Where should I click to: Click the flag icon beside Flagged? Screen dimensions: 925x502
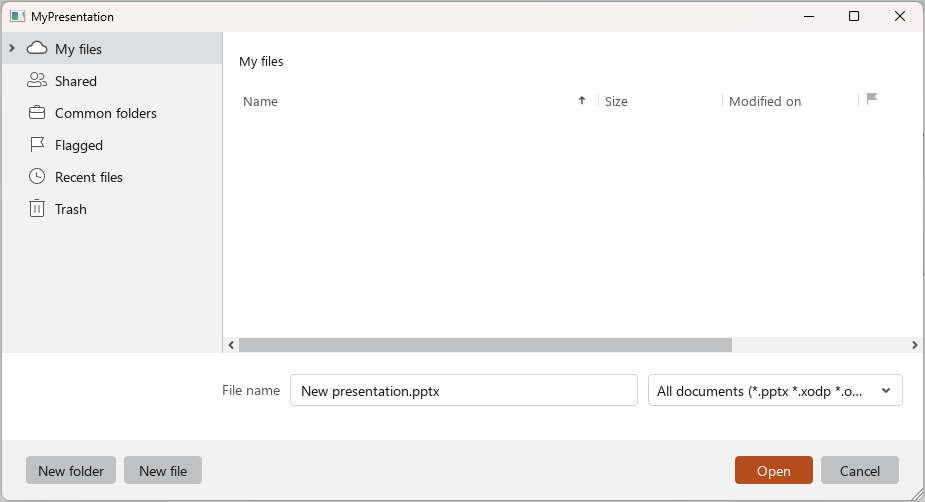(x=37, y=145)
